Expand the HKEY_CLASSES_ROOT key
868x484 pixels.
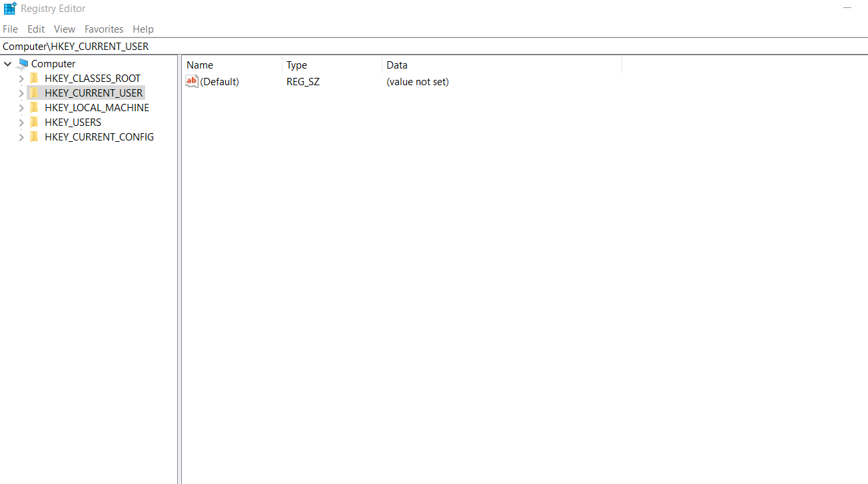click(x=21, y=79)
